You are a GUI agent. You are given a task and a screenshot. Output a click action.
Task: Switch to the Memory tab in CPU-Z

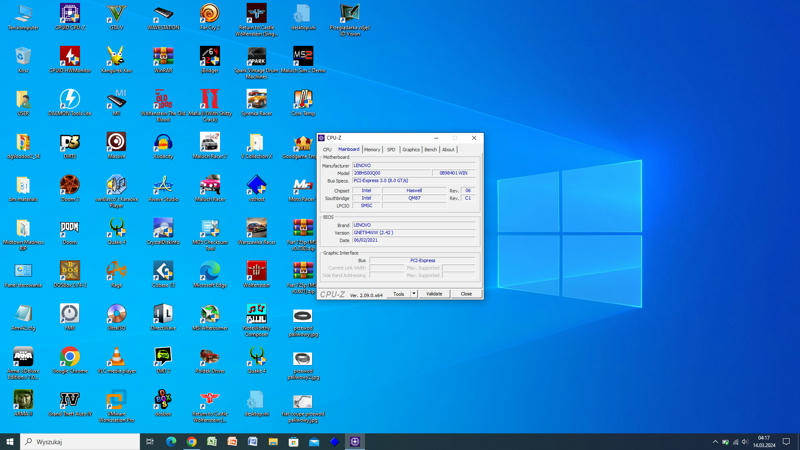(x=372, y=149)
